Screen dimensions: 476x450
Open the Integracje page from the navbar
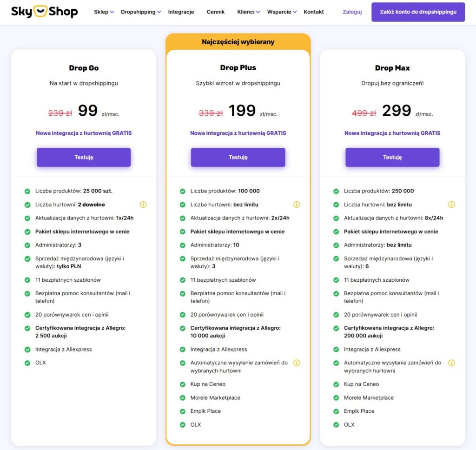[181, 12]
